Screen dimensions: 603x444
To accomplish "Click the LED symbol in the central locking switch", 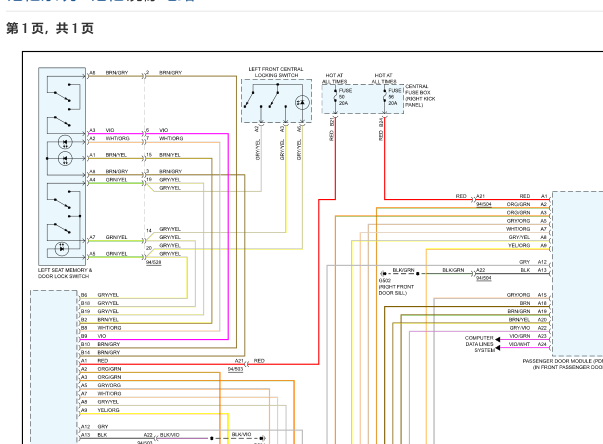I will click(302, 103).
